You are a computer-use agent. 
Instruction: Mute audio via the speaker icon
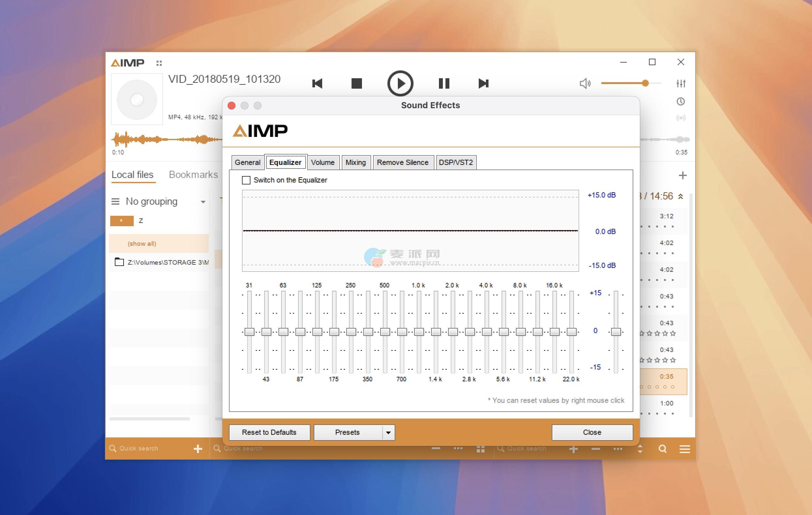[585, 83]
